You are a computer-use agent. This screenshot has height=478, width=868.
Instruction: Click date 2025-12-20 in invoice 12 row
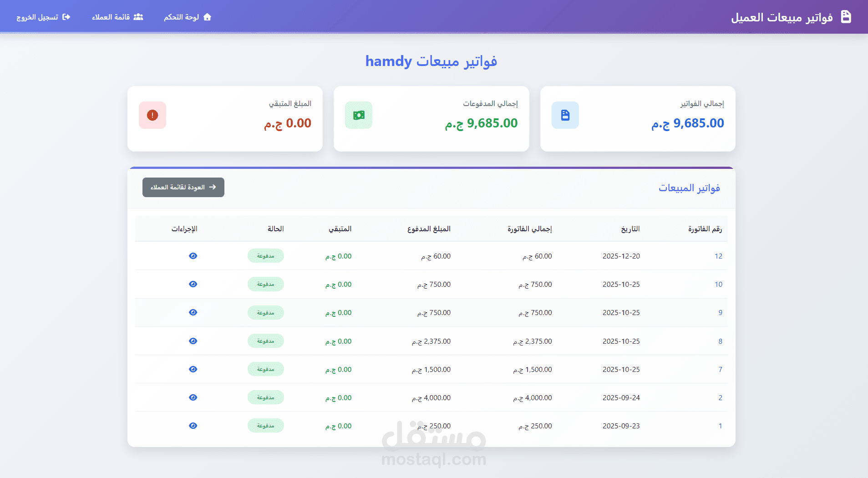[x=621, y=256]
